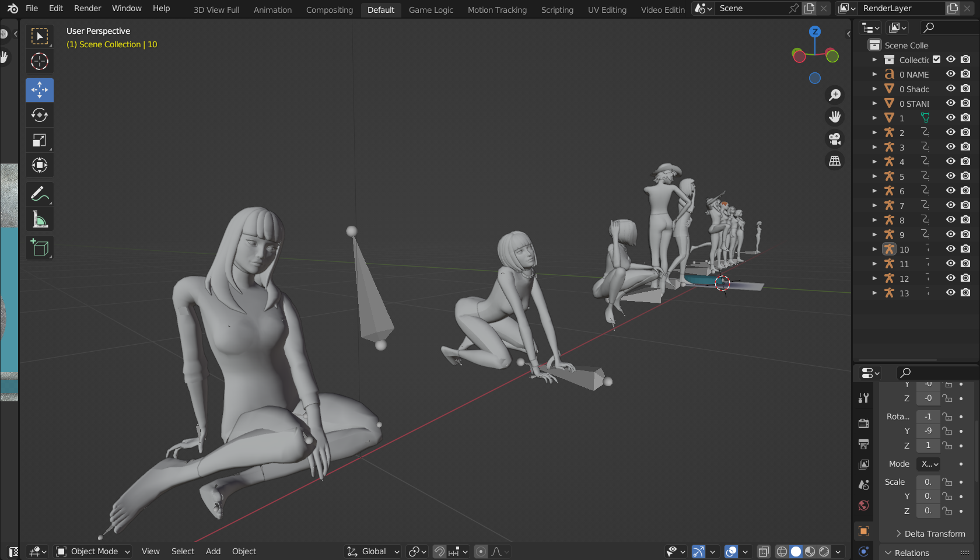Click the pan hand viewport icon
This screenshot has height=560, width=980.
(835, 117)
